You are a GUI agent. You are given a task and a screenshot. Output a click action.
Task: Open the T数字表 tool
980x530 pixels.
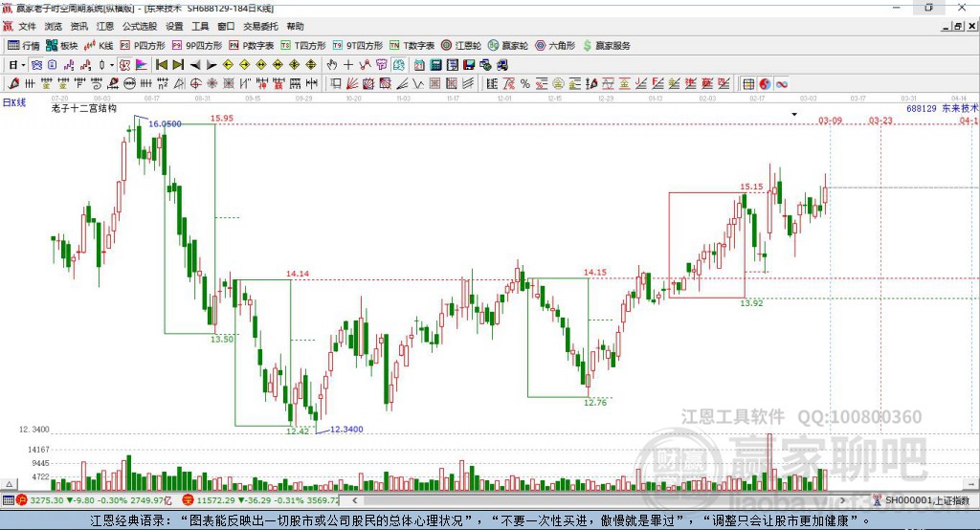click(x=412, y=46)
